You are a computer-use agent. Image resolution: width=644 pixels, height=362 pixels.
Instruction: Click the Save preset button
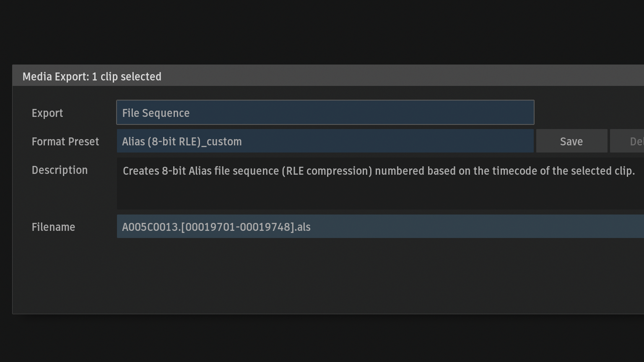click(x=571, y=141)
